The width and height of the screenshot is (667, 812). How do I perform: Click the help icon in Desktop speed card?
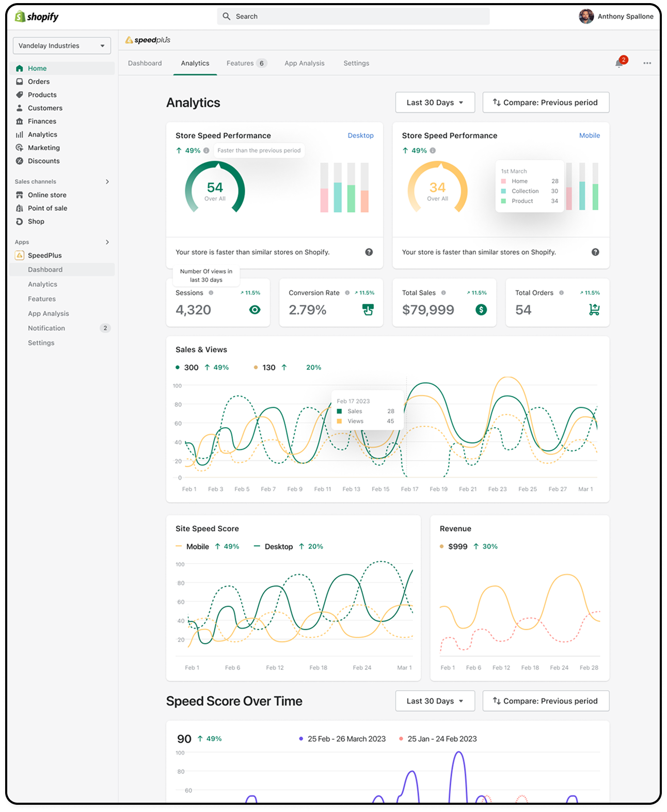(369, 252)
